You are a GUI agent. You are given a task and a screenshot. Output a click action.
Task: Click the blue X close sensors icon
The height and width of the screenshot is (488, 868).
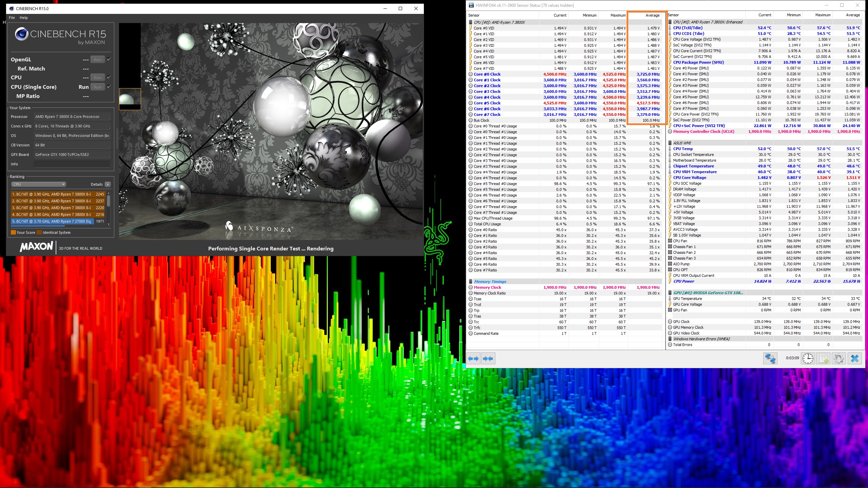854,358
